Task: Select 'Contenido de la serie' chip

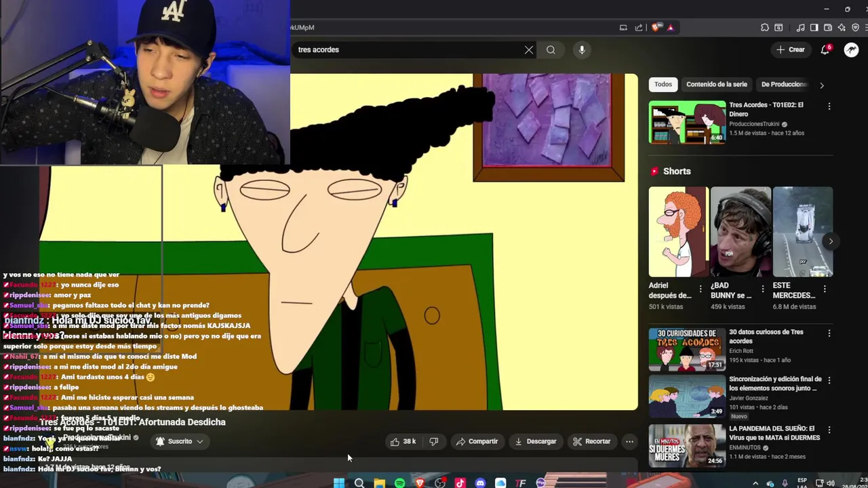Action: 717,84
